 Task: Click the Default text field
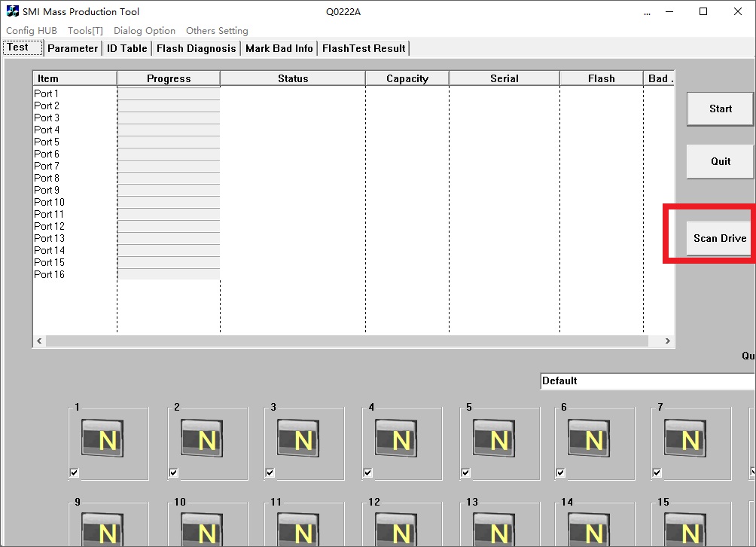click(646, 381)
